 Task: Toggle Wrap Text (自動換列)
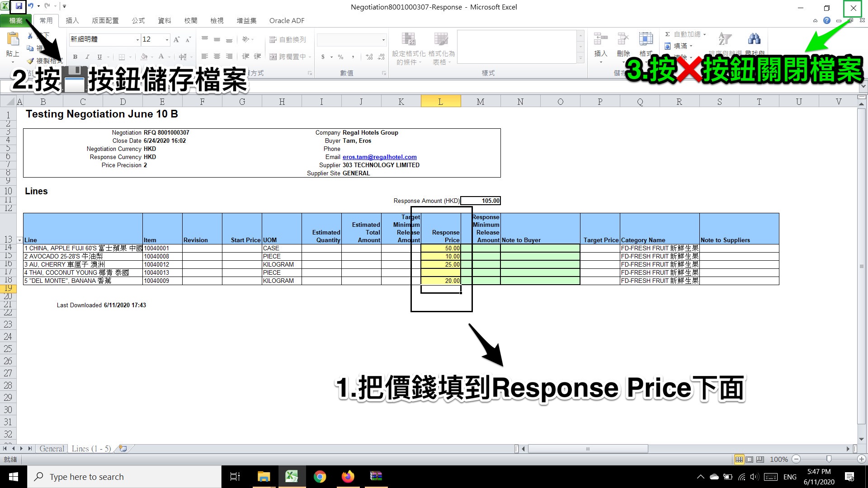coord(288,39)
